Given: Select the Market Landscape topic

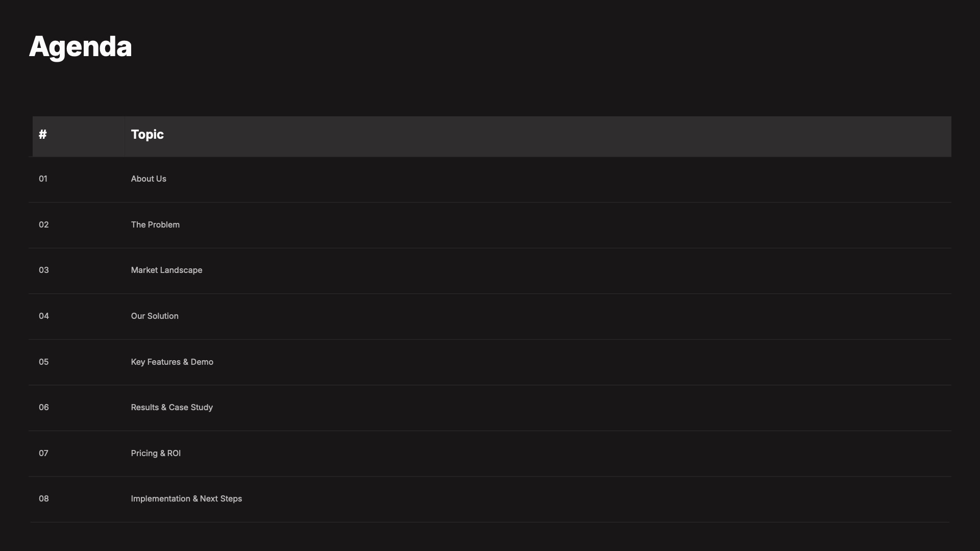Looking at the screenshot, I should coord(166,270).
